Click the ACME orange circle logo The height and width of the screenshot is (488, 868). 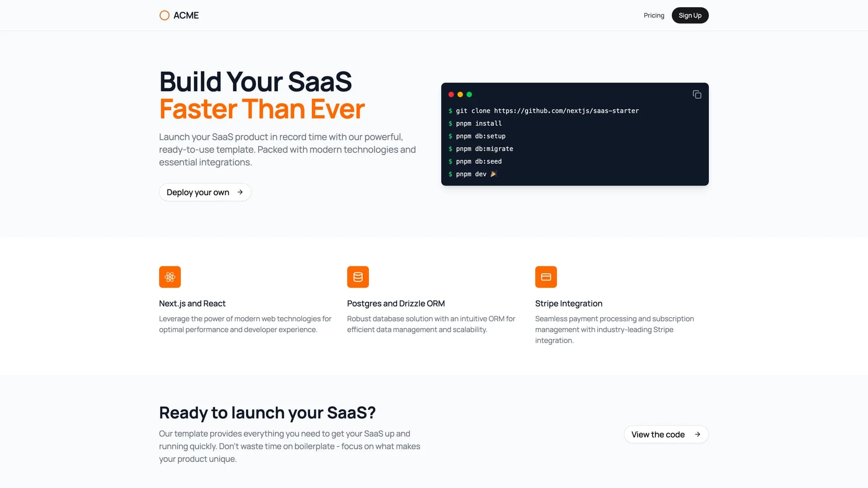click(165, 15)
